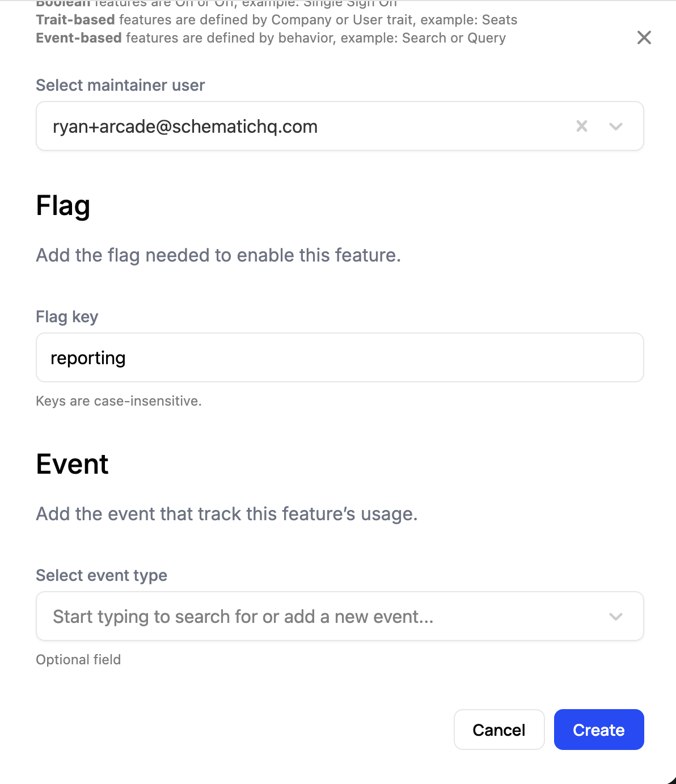The image size is (676, 784).
Task: Close the feature creation dialog
Action: pos(644,38)
